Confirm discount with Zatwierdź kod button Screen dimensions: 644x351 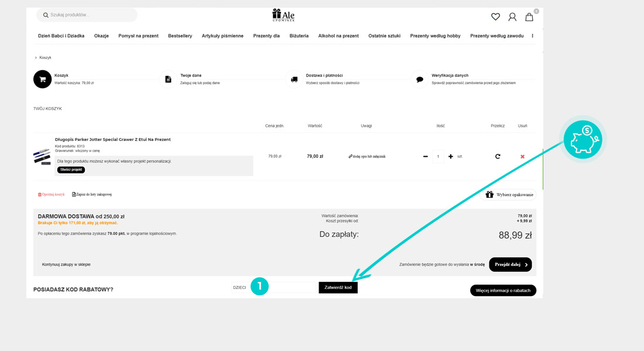pyautogui.click(x=338, y=287)
